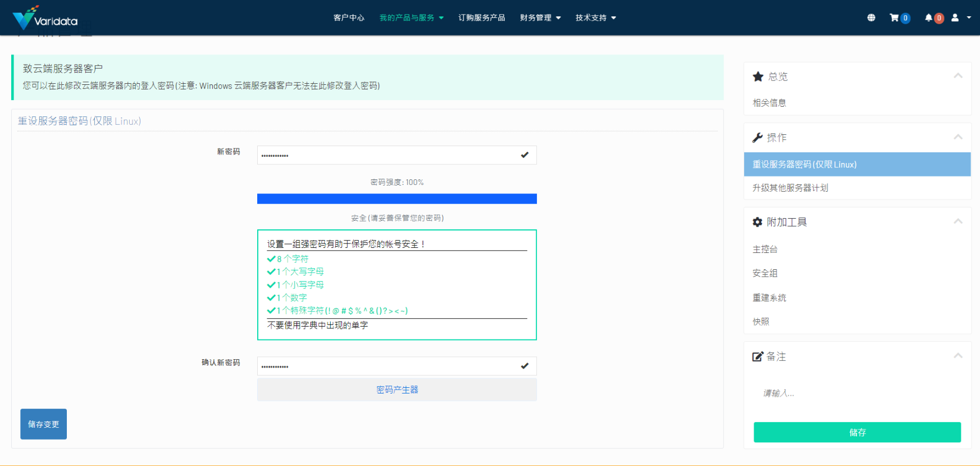This screenshot has height=466, width=980.
Task: Click the star icon beside 总览
Action: (x=758, y=76)
